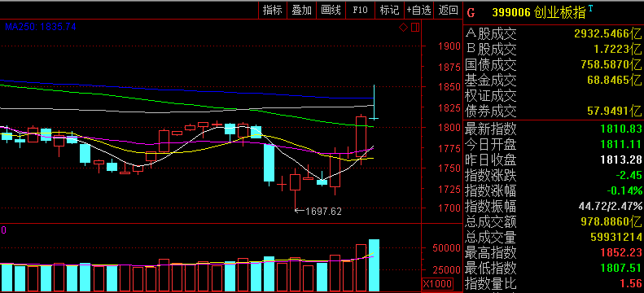Open the 指标 indicators menu
Image resolution: width=644 pixels, height=293 pixels.
click(x=273, y=11)
